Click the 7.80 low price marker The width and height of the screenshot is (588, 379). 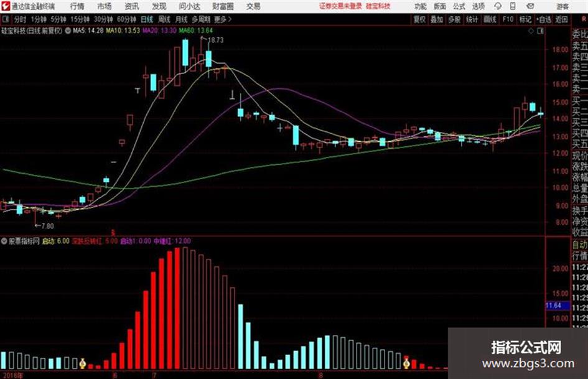pos(47,226)
